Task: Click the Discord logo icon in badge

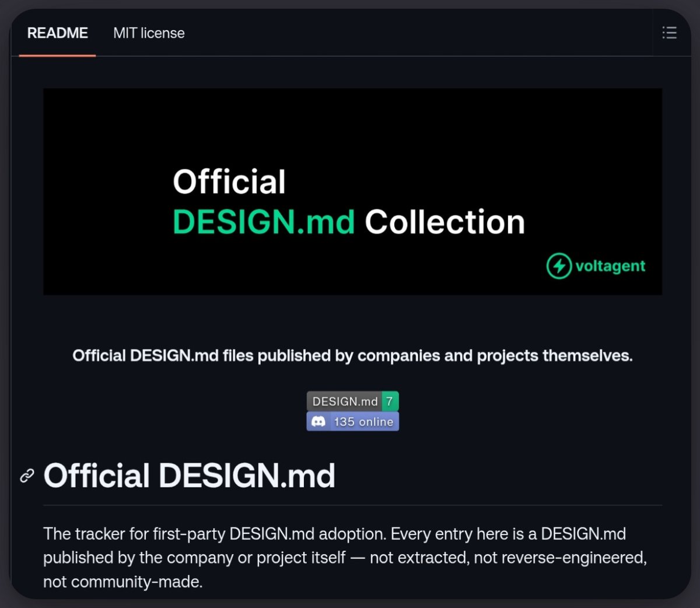Action: click(x=318, y=421)
